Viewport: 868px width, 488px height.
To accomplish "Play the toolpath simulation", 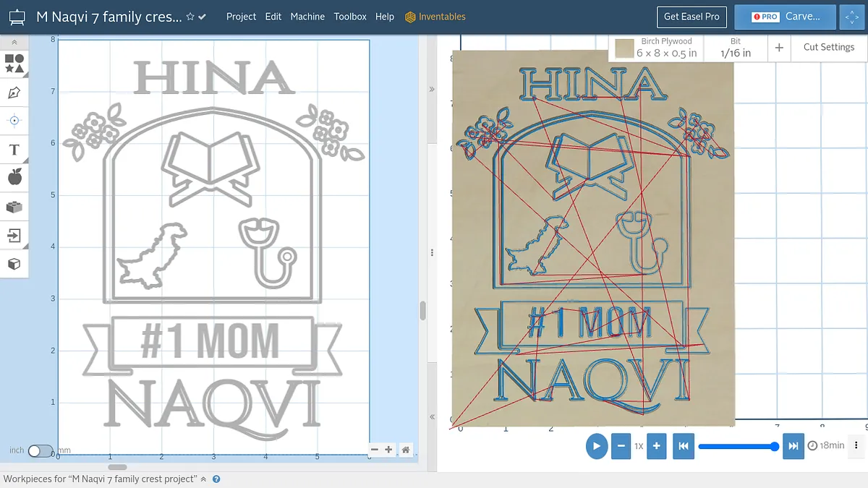I will point(596,446).
